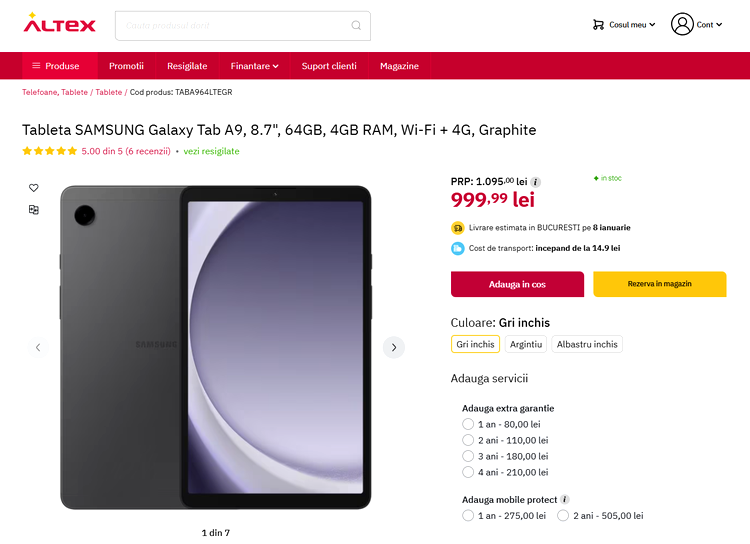Click the compare products icon
This screenshot has width=750, height=544.
coord(33,210)
